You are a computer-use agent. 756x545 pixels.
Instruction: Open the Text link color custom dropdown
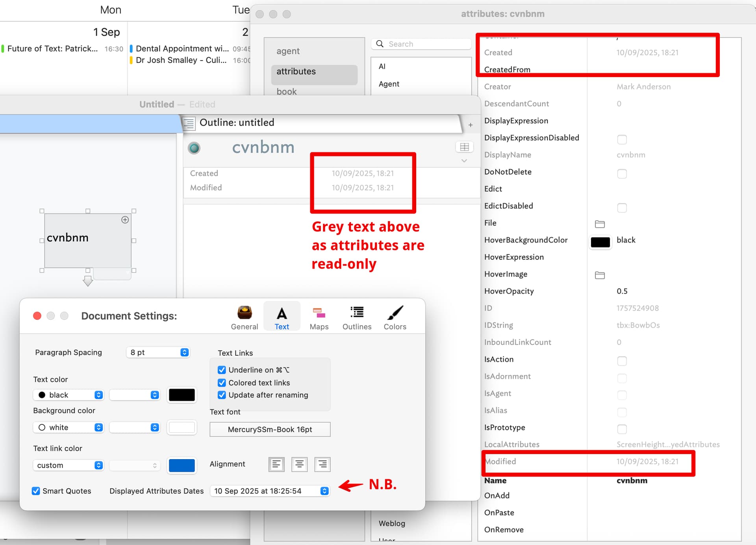[x=68, y=465]
